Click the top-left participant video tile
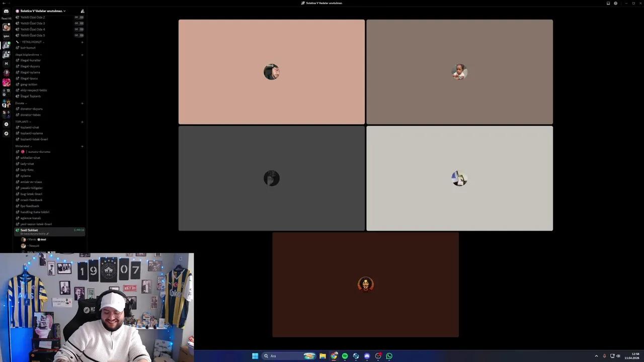This screenshot has height=362, width=644. tap(271, 71)
